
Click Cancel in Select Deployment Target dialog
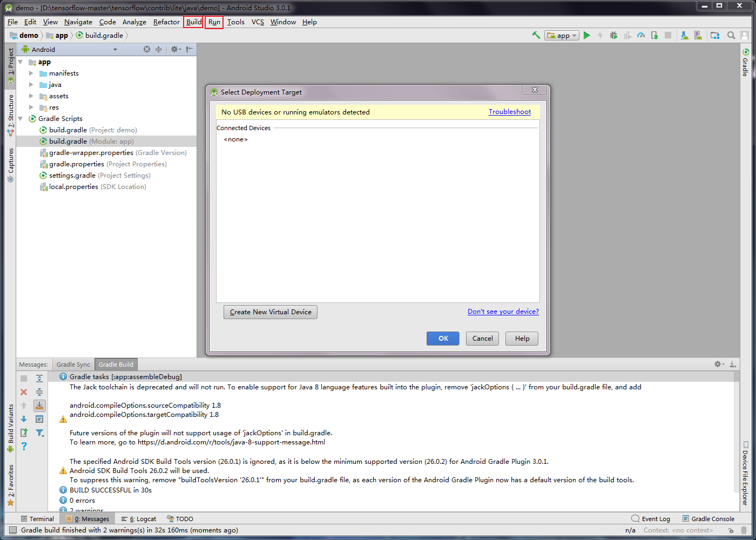coord(482,339)
